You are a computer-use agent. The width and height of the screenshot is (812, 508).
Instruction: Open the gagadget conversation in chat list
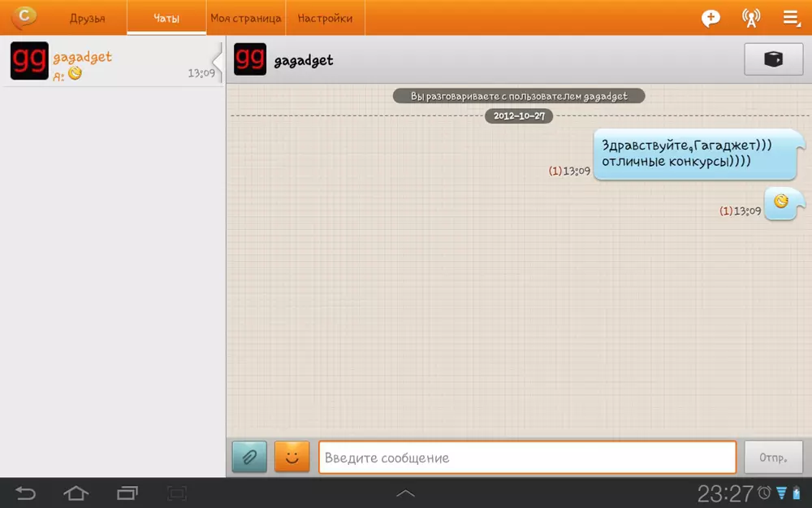pos(112,62)
